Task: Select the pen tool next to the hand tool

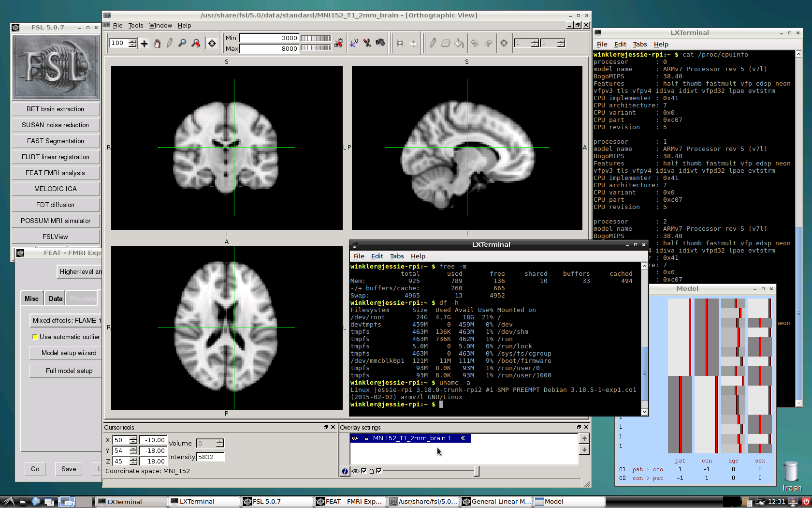Action: [x=169, y=43]
